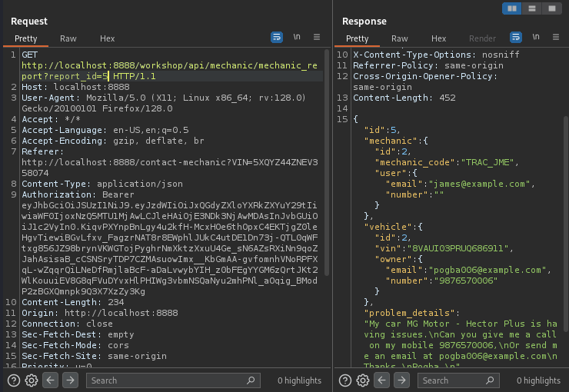This screenshot has height=392, width=569.
Task: Switch to combined tabbed layout view
Action: (552, 8)
